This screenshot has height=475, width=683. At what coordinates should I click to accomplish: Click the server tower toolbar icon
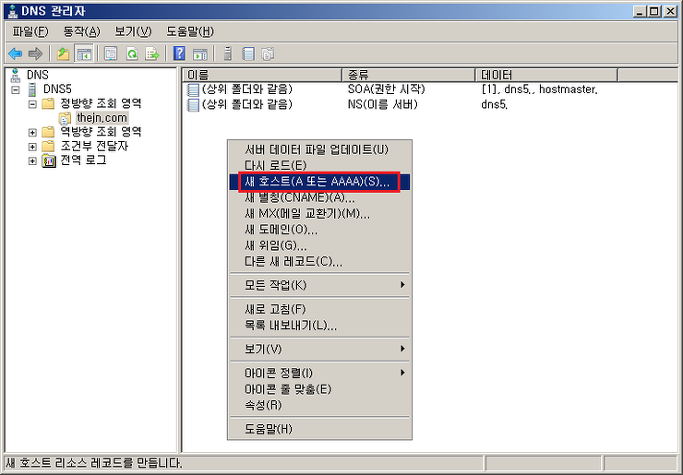[x=227, y=54]
